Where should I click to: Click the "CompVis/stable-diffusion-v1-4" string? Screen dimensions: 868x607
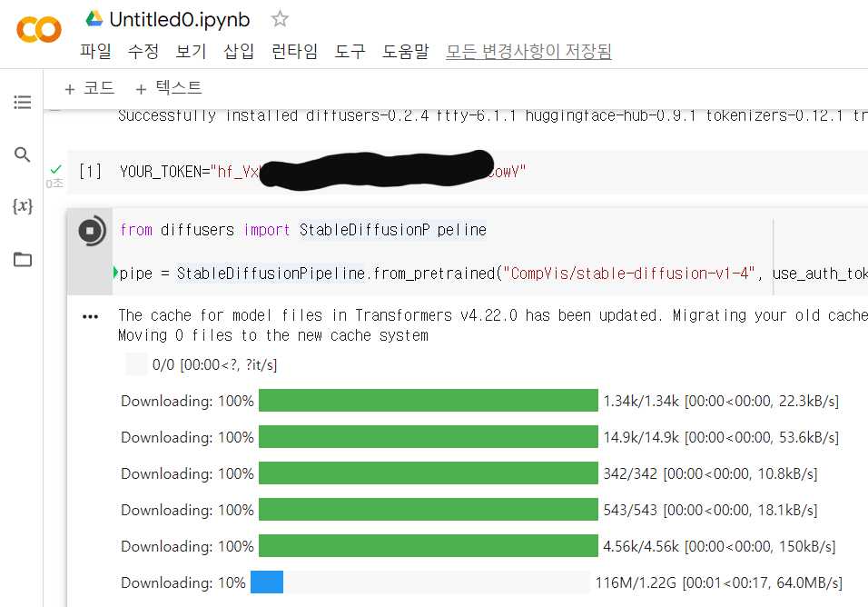629,274
